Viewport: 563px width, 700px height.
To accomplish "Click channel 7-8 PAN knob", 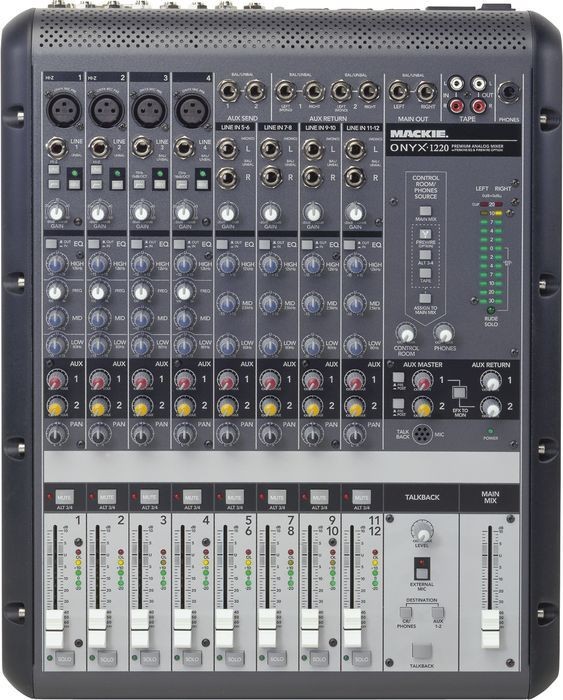I will (269, 433).
